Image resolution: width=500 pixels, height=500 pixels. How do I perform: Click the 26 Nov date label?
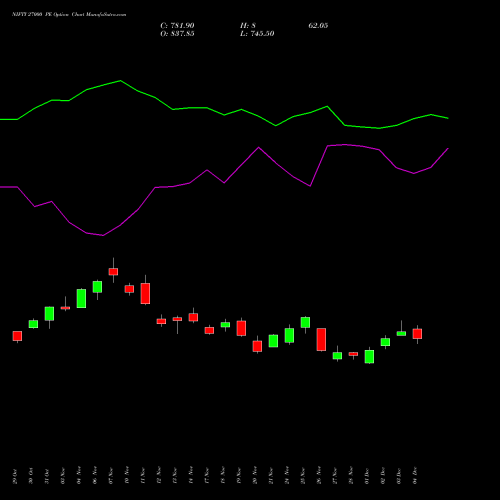pos(319,476)
